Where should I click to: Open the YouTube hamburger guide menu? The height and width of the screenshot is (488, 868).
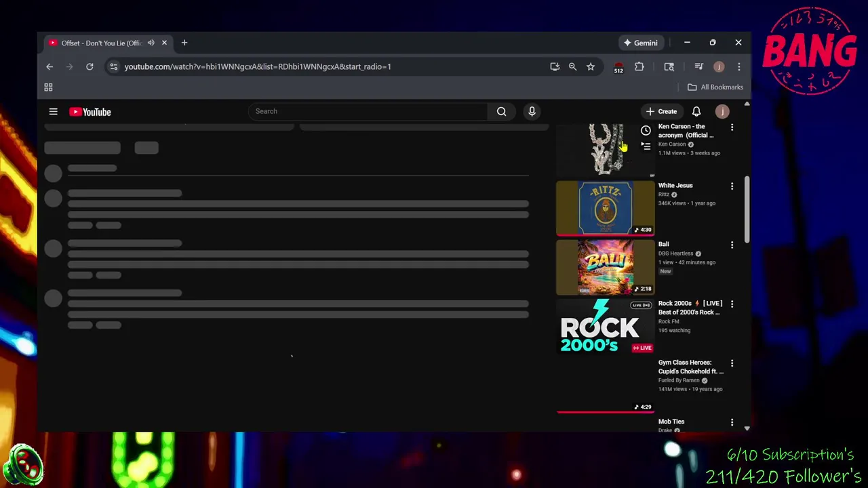(53, 112)
